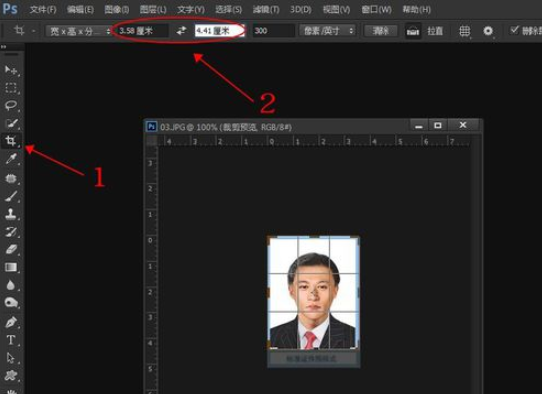Click the resolution field showing 300
This screenshot has width=542, height=394.
coord(273,31)
